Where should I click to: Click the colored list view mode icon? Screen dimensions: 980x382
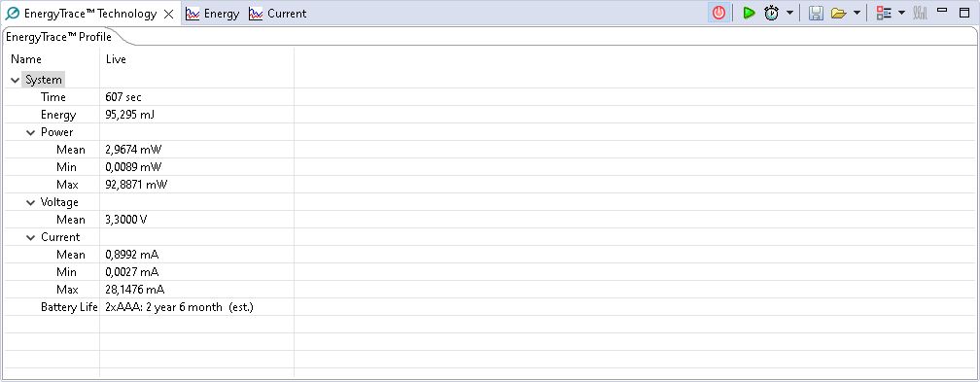(884, 14)
